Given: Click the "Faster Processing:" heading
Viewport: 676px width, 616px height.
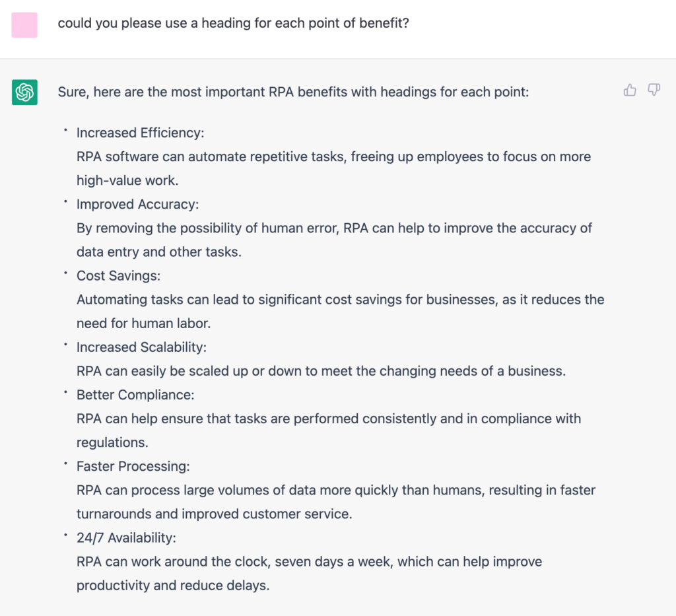Looking at the screenshot, I should tap(133, 466).
